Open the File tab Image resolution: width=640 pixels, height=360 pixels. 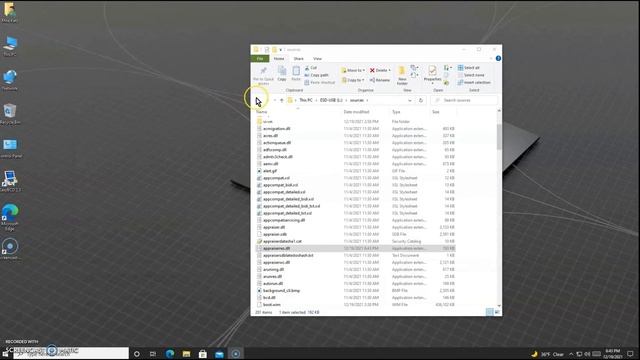(260, 59)
